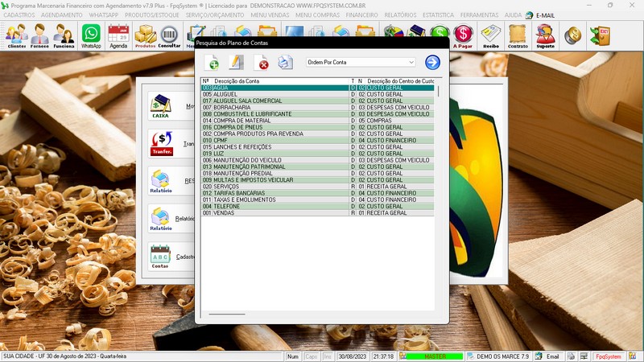Select the MULTAS E IMPOSTOS VEICULAR row
This screenshot has height=362, width=644.
coord(317,179)
